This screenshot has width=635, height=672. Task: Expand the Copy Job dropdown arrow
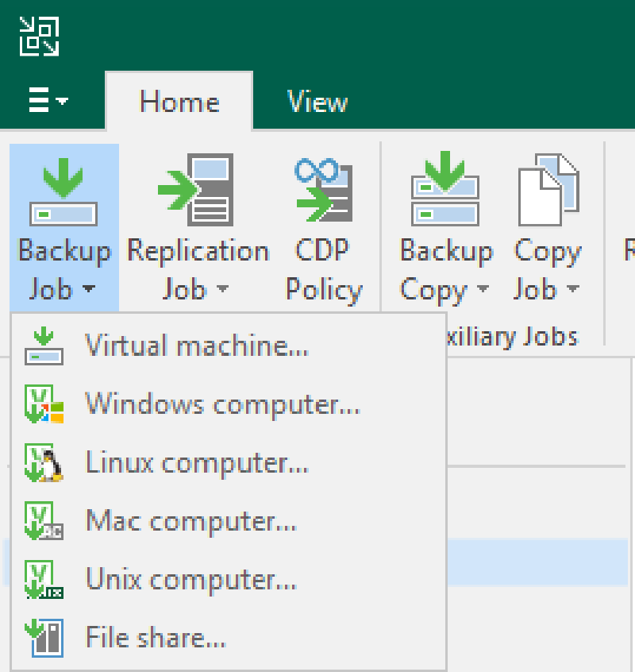coord(573,288)
